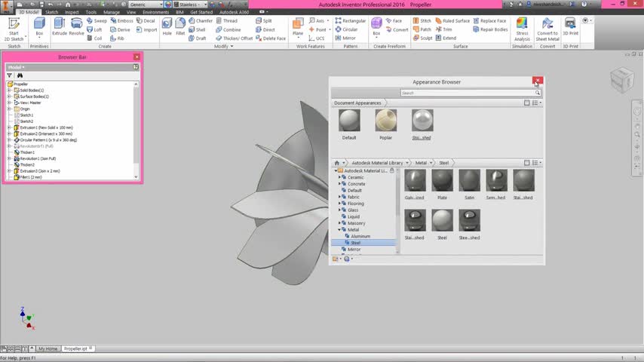Open the Modify panel dropdown
Image resolution: width=644 pixels, height=362 pixels.
click(224, 47)
